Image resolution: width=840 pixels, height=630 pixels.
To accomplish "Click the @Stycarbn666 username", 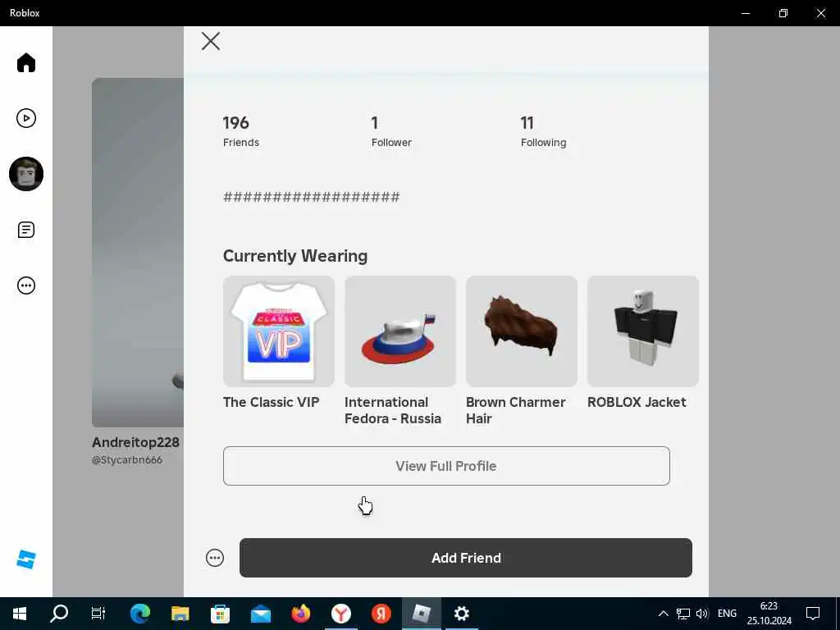I will pyautogui.click(x=127, y=460).
